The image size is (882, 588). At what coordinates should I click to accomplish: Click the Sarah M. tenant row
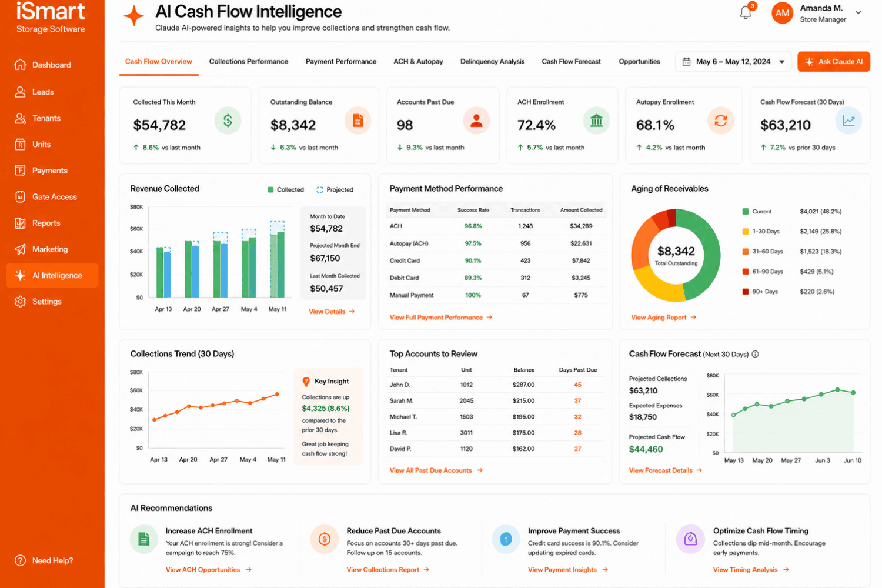(495, 401)
